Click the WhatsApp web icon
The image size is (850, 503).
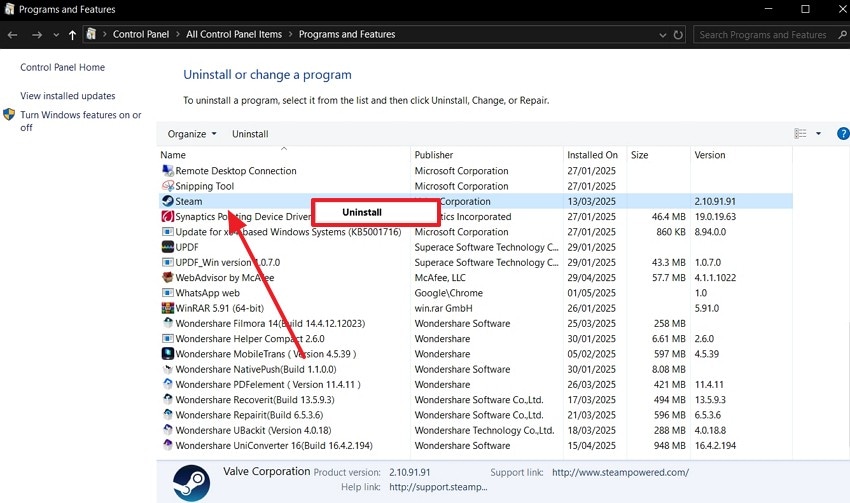168,293
